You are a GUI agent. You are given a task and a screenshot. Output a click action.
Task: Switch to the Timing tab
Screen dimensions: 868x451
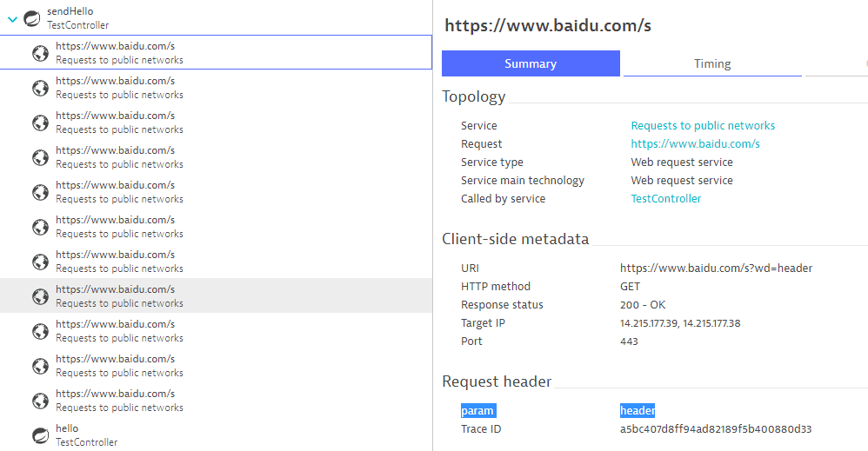point(711,63)
